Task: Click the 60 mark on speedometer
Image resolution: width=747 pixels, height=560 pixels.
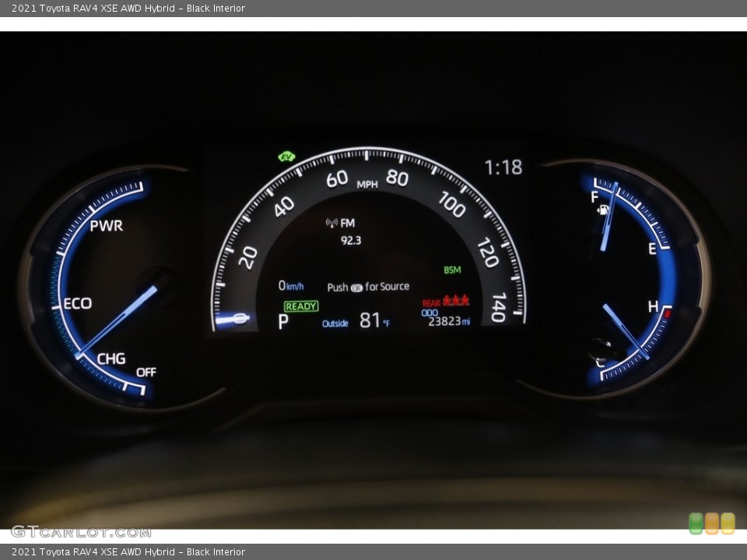Action: (x=337, y=179)
